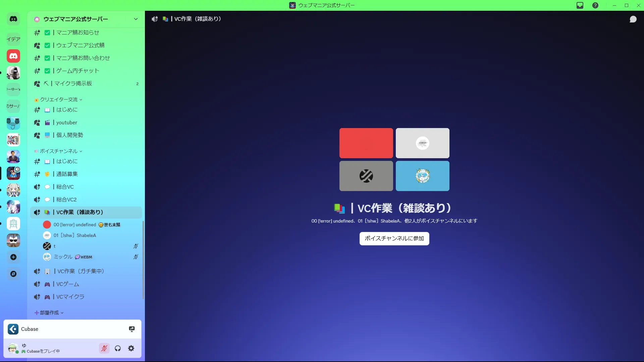Click the help question mark icon
Viewport: 644px width, 362px height.
click(595, 5)
